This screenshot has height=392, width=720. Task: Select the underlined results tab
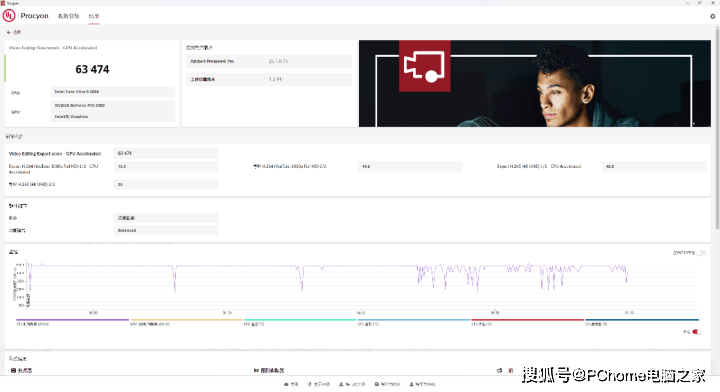pos(94,16)
